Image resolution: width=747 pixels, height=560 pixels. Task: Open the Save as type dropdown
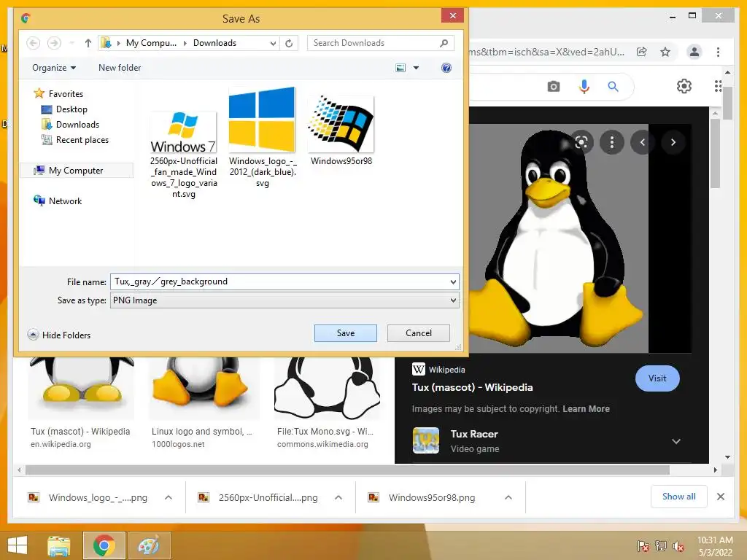(285, 300)
